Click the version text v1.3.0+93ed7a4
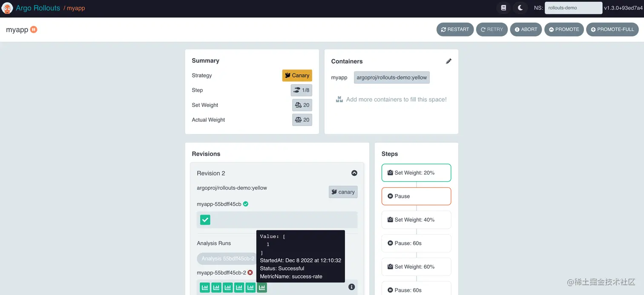This screenshot has height=295, width=644. (623, 8)
